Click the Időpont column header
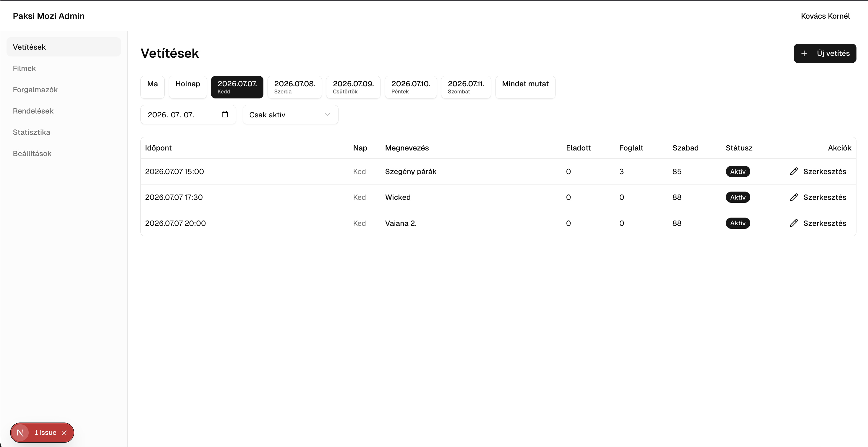 tap(158, 148)
